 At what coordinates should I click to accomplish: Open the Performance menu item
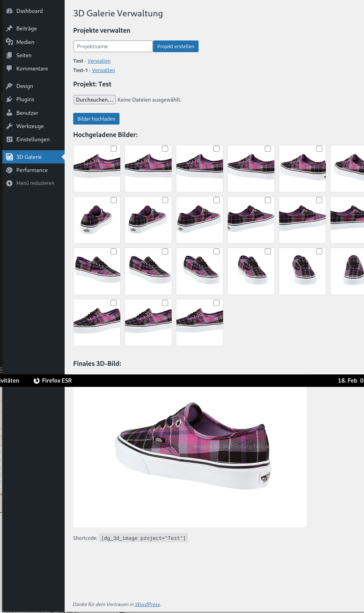pyautogui.click(x=32, y=170)
